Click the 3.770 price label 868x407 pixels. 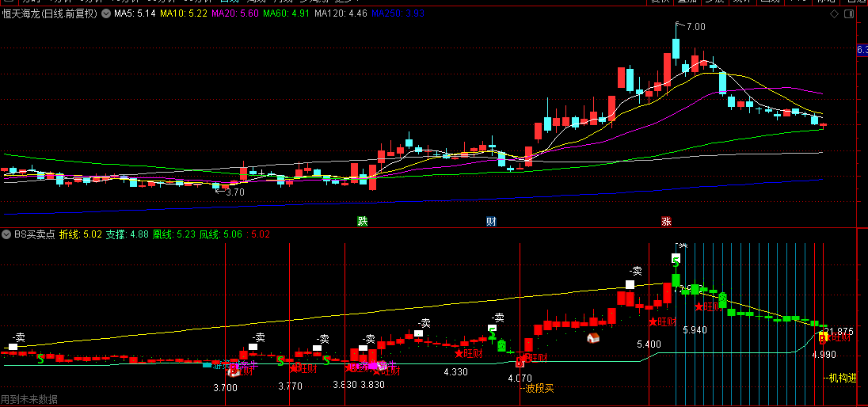(291, 386)
